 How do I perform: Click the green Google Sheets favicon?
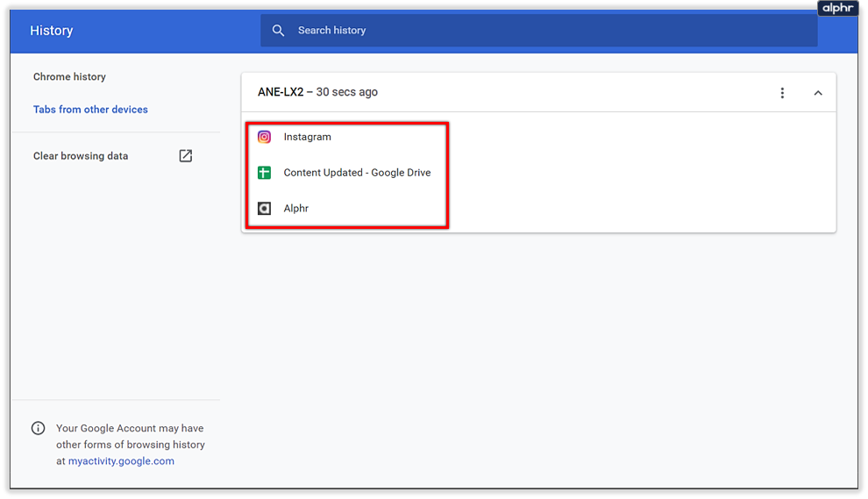click(264, 173)
